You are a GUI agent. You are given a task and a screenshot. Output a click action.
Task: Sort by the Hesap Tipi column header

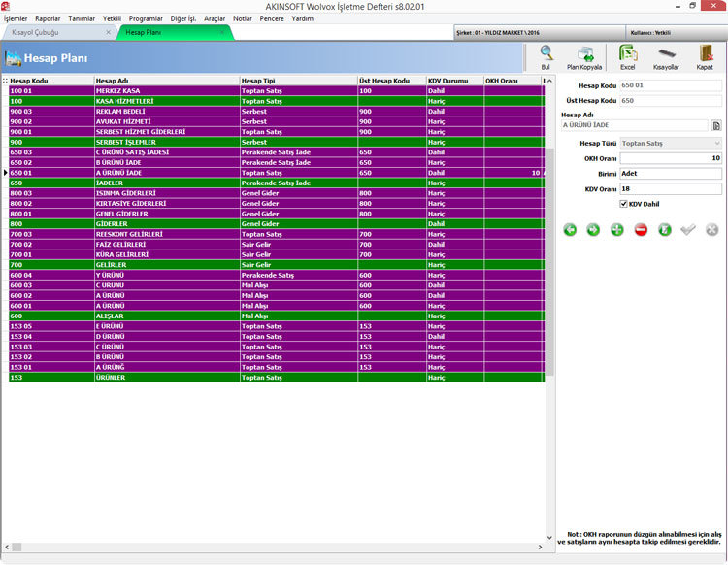click(x=299, y=81)
